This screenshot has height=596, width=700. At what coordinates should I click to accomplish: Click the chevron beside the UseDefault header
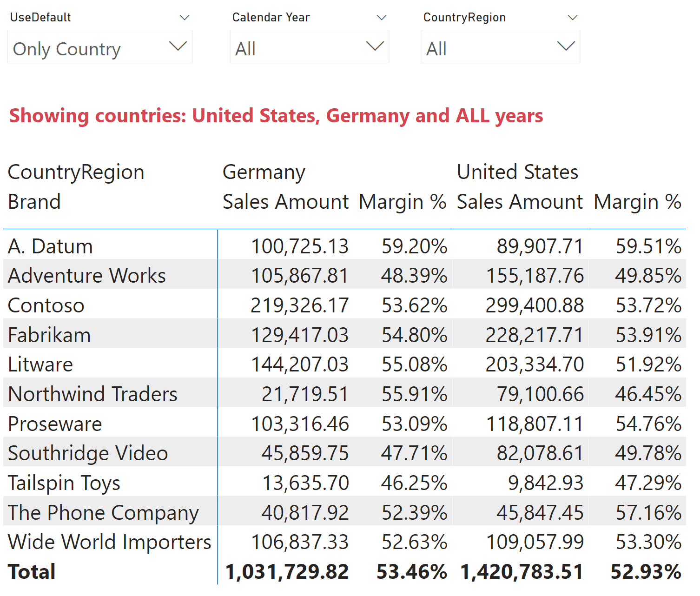[185, 17]
